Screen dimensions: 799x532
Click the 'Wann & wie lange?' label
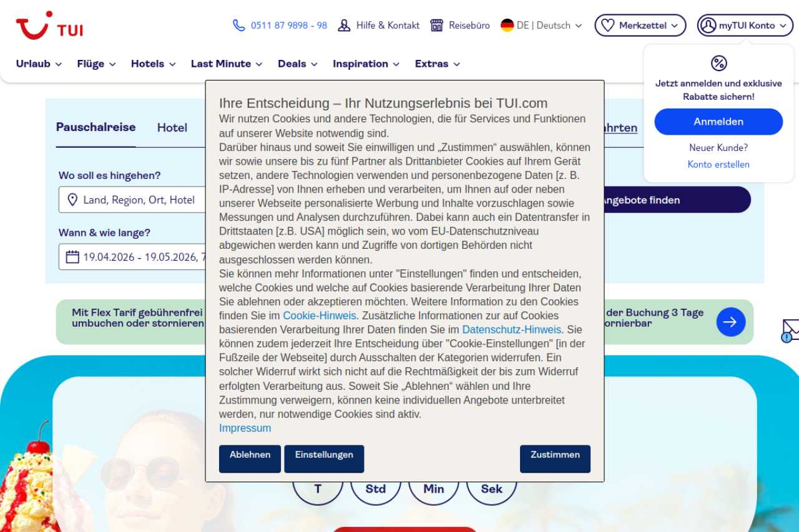click(x=105, y=233)
